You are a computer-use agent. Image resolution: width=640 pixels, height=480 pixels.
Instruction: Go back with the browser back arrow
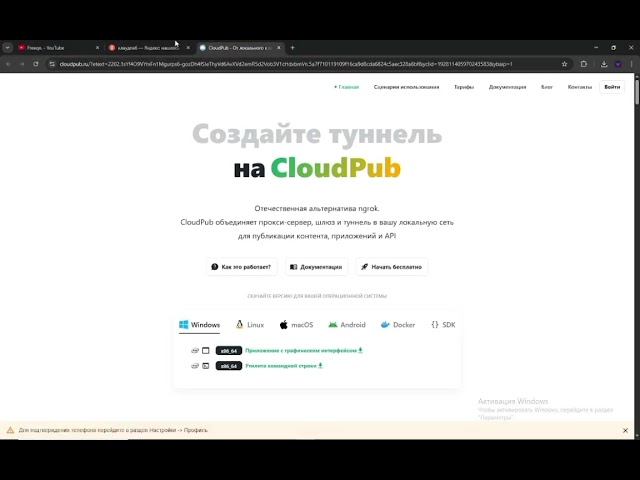coord(9,64)
